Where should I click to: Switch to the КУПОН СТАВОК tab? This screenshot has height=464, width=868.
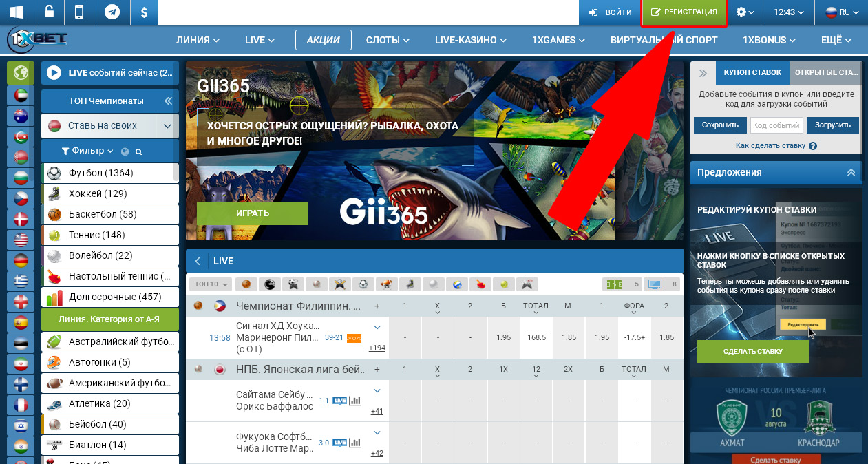(752, 72)
